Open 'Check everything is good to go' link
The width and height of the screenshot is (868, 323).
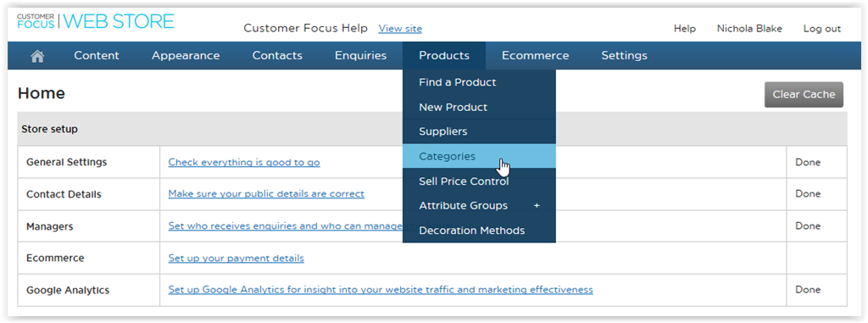(x=244, y=162)
